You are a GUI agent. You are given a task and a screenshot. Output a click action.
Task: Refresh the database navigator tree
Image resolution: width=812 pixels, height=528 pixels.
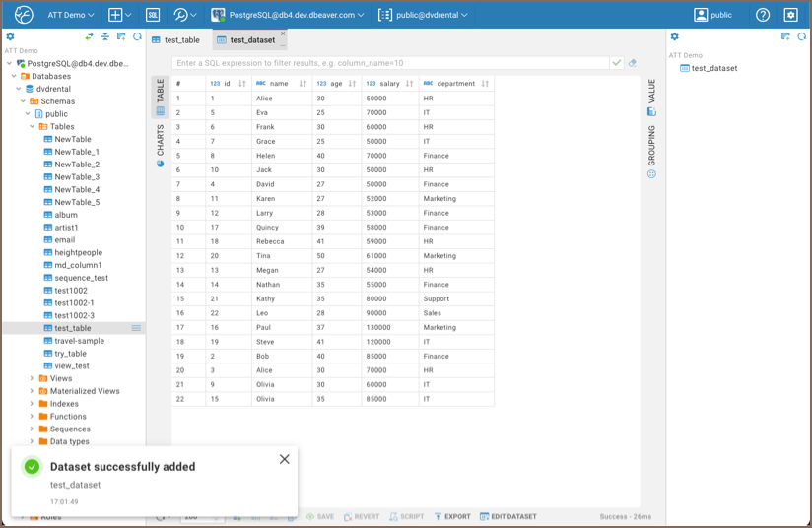(x=138, y=36)
